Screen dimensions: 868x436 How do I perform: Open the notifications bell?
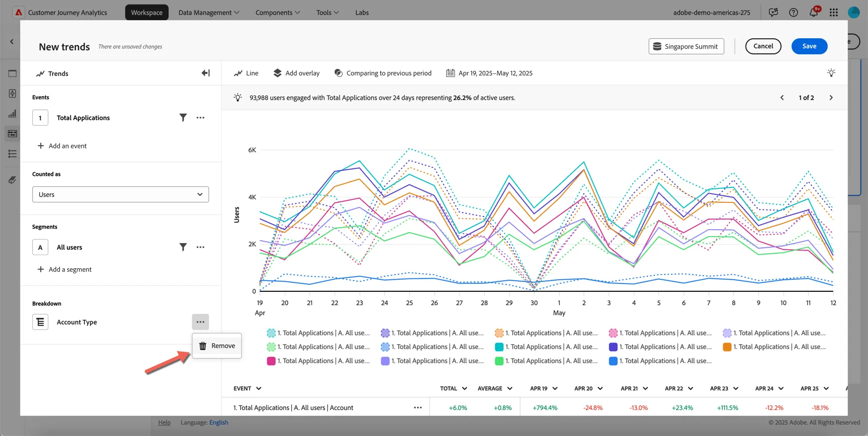(814, 12)
